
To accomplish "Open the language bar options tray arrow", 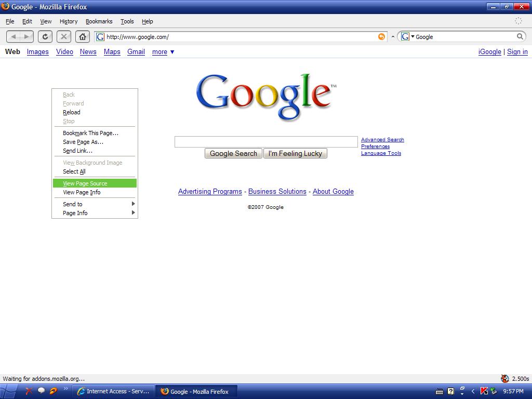I will (x=462, y=394).
